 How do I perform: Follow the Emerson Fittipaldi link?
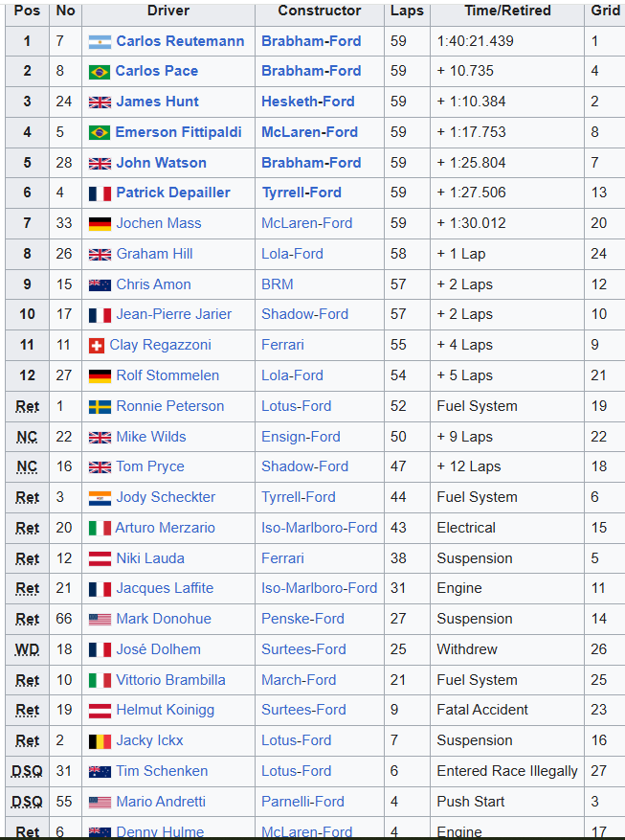[178, 132]
